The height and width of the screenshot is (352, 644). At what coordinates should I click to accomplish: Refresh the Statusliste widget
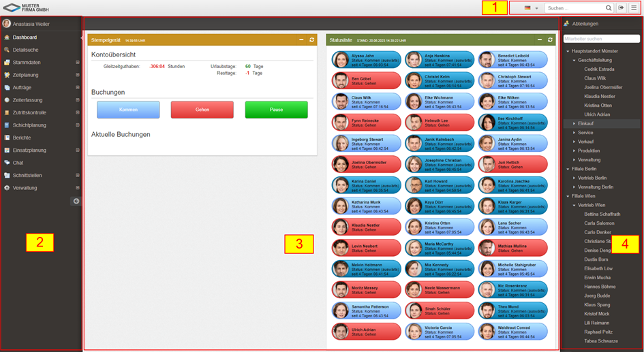point(550,40)
